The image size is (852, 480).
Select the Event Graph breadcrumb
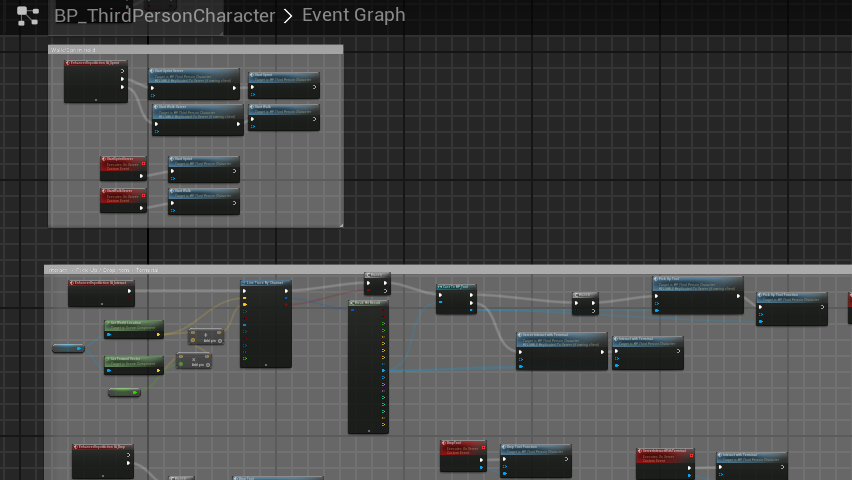[x=354, y=15]
